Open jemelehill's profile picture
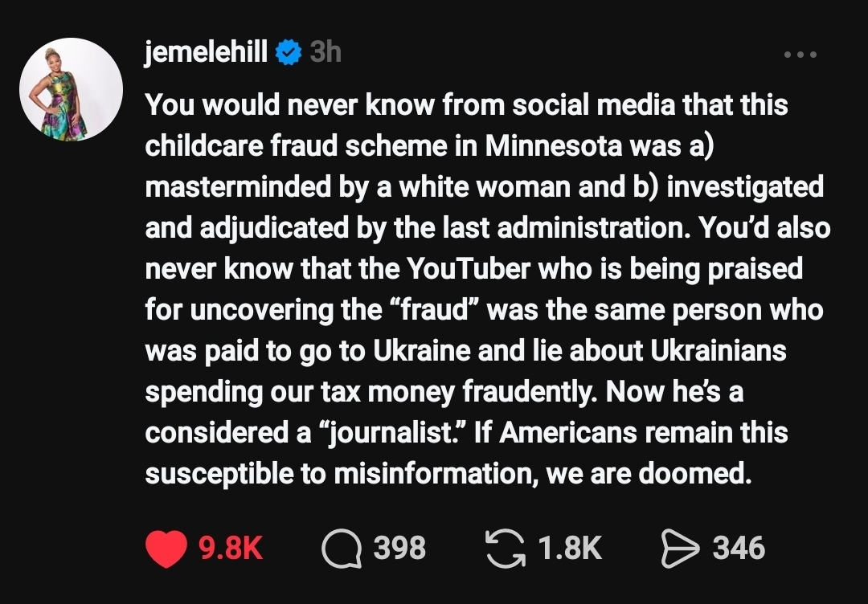 point(72,89)
